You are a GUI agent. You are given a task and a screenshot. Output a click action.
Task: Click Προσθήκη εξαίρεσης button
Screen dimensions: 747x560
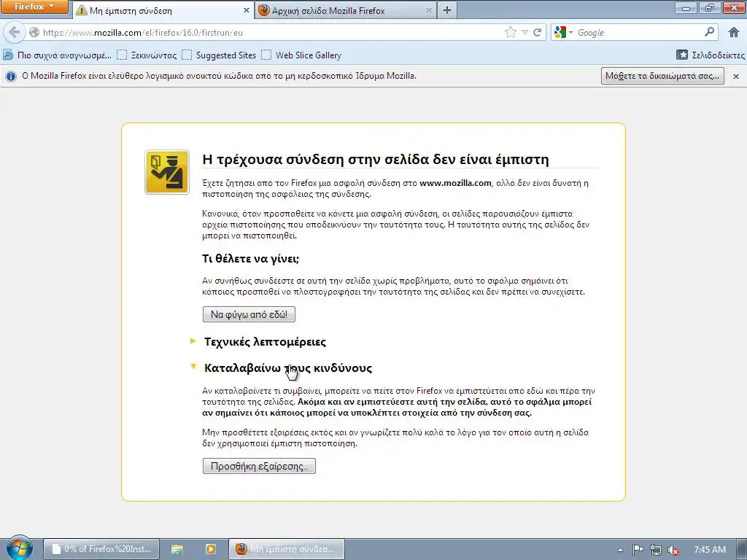pos(259,466)
